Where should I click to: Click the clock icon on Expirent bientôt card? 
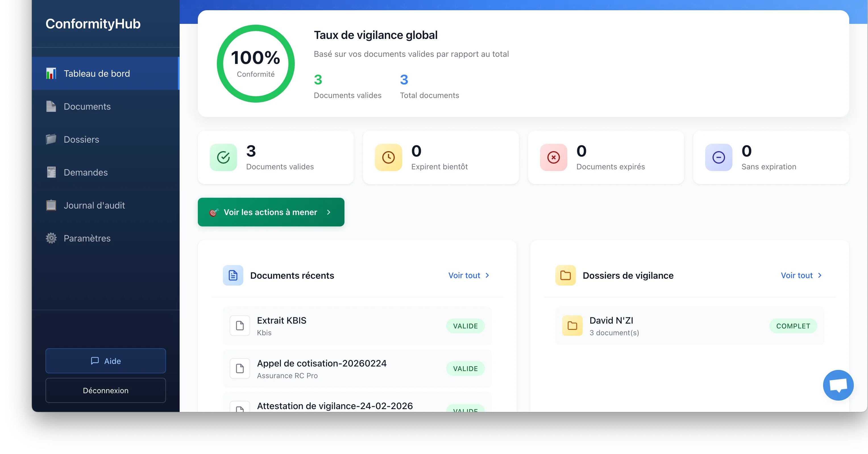pos(388,157)
